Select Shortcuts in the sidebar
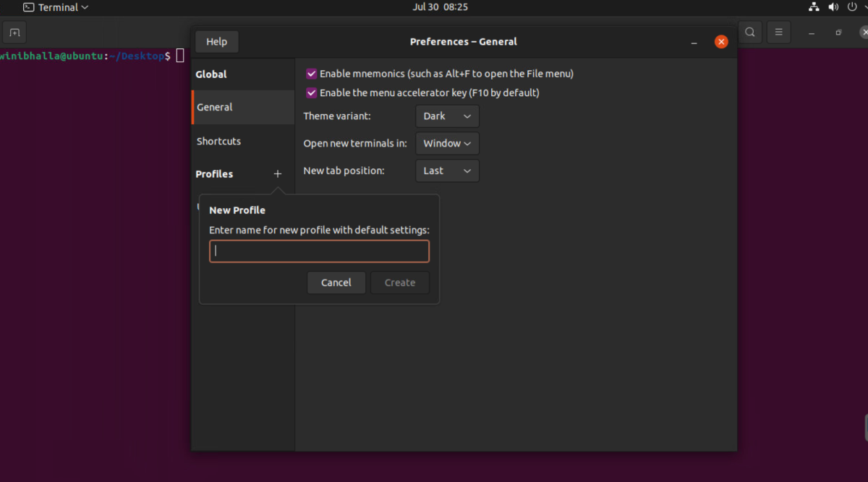 pyautogui.click(x=243, y=141)
